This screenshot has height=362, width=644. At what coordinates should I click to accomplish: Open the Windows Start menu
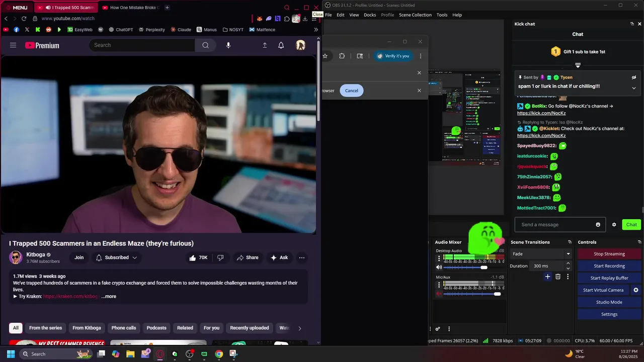[11, 354]
